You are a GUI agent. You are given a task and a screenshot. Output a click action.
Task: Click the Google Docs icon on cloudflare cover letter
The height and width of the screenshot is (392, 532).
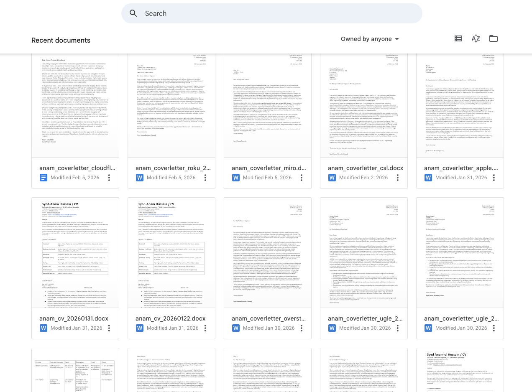pyautogui.click(x=43, y=178)
